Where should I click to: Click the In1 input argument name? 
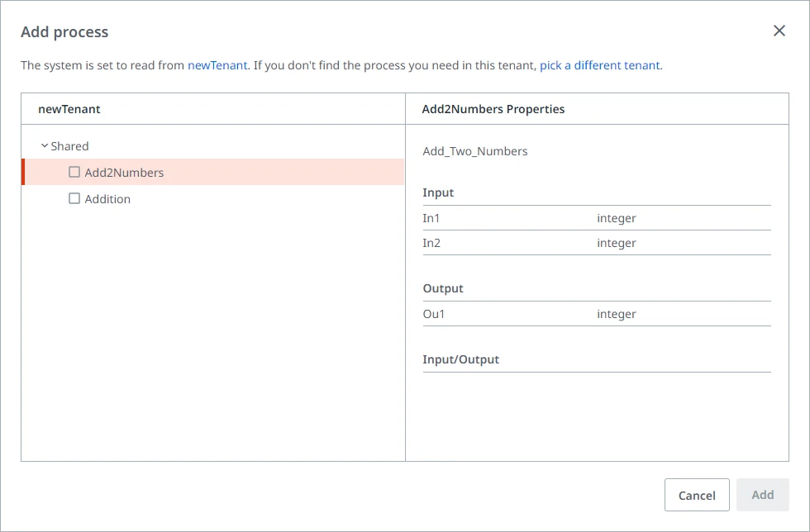431,218
